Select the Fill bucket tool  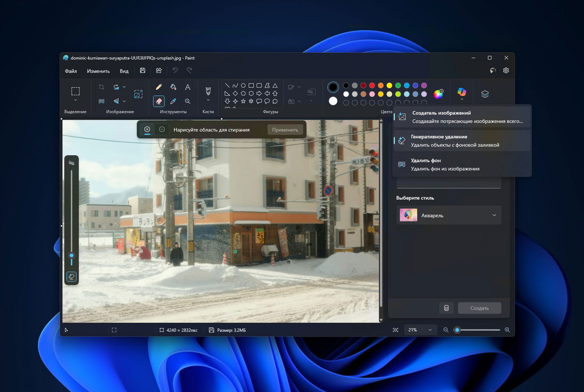pyautogui.click(x=173, y=87)
